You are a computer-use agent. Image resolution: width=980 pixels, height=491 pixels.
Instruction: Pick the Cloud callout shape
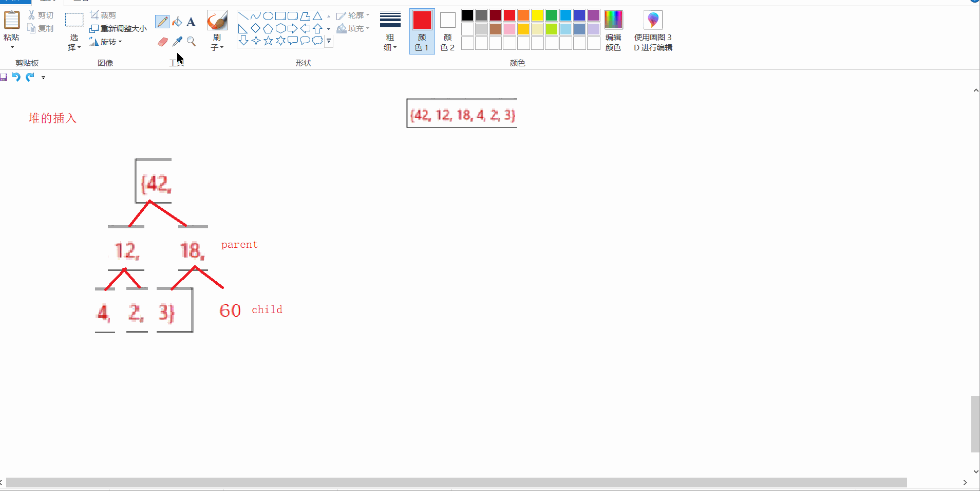coord(317,41)
